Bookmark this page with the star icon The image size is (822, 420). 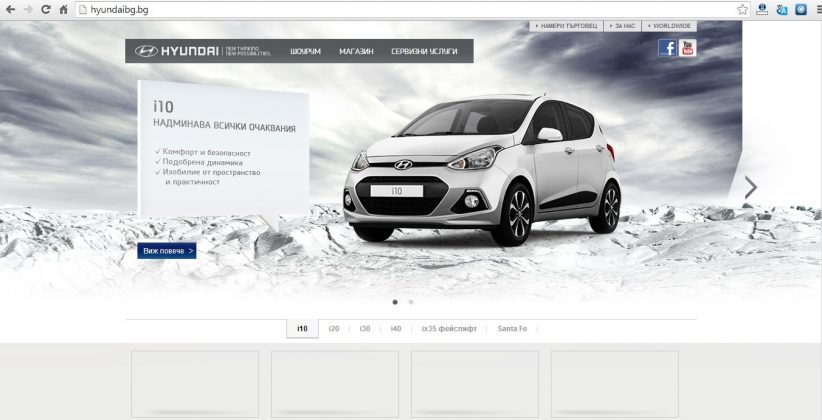click(742, 9)
